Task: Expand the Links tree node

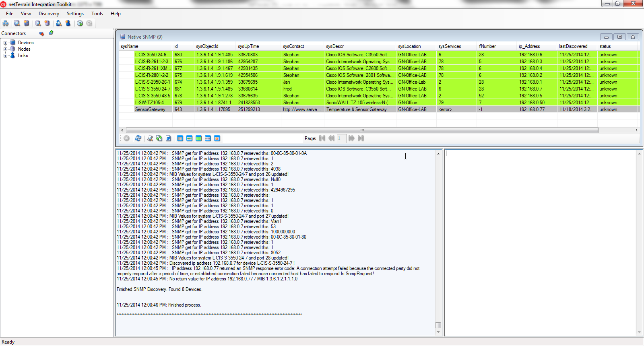Action: 6,56
